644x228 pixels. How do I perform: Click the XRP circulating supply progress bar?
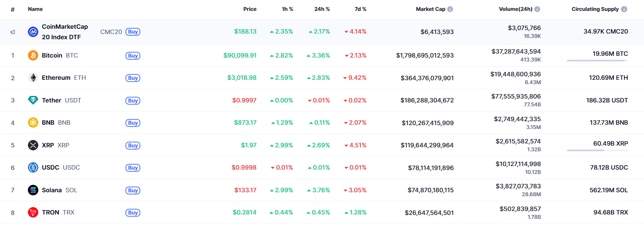point(597,150)
